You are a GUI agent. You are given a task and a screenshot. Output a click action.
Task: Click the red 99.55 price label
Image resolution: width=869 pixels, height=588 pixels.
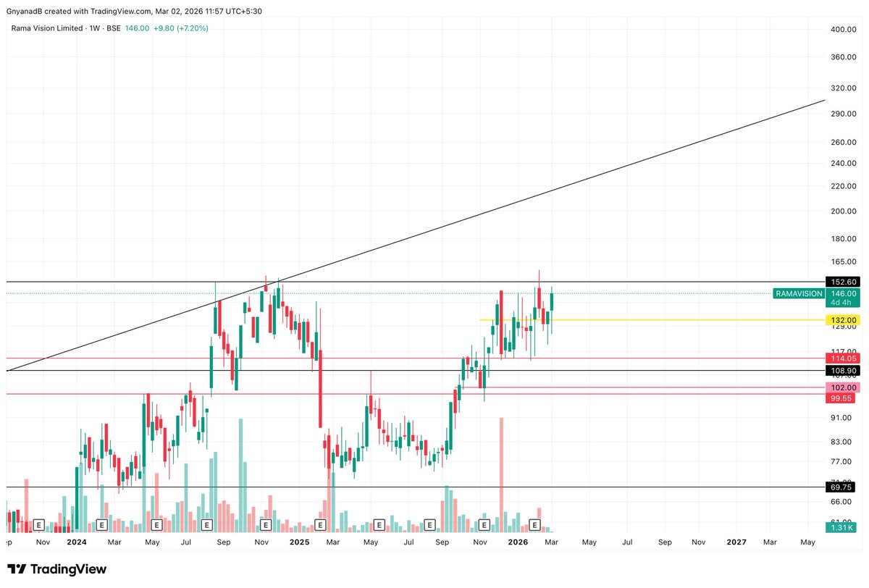[x=841, y=398]
